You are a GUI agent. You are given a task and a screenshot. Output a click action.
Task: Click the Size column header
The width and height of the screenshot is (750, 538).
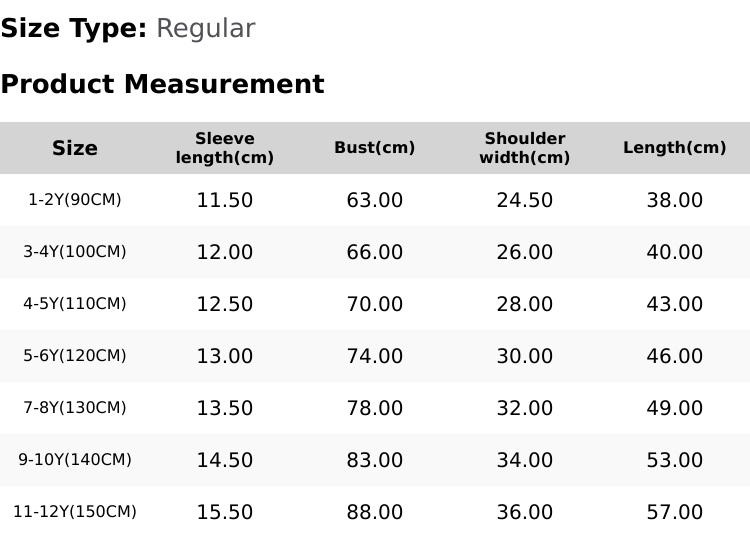(75, 148)
